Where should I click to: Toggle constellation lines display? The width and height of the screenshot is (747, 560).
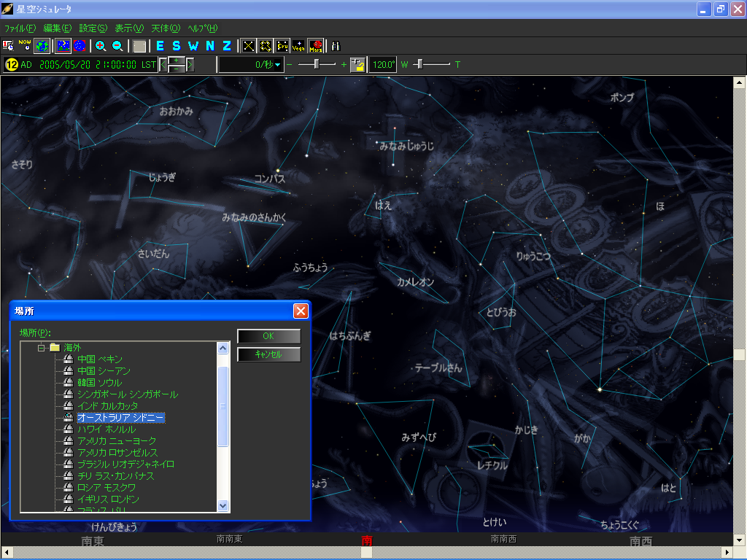click(x=249, y=46)
